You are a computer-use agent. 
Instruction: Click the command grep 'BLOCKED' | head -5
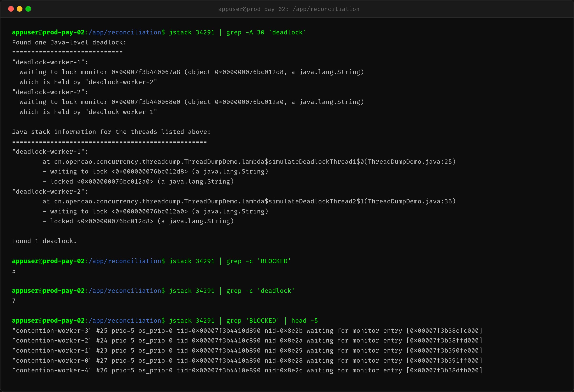(272, 321)
